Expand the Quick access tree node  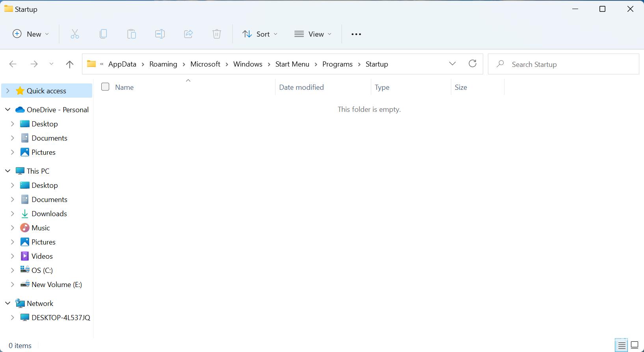(x=7, y=91)
